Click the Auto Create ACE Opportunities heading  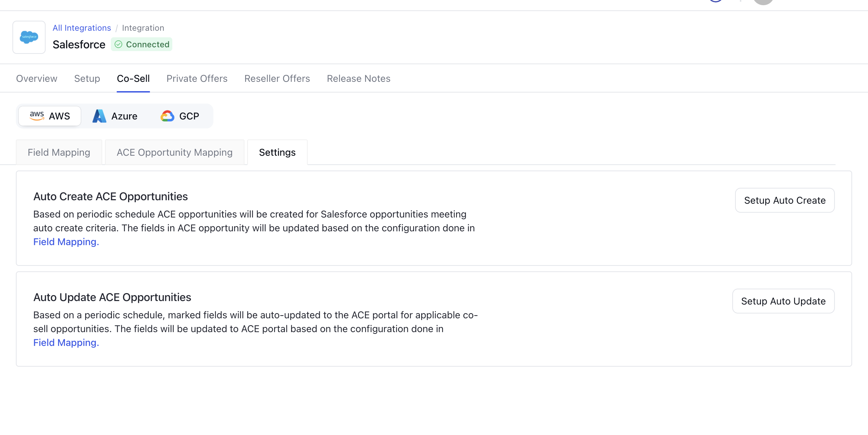point(110,196)
